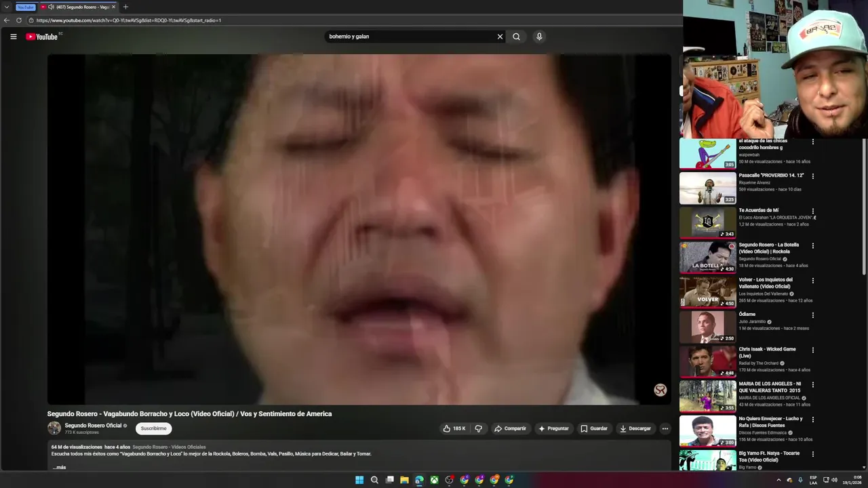Image resolution: width=868 pixels, height=488 pixels.
Task: Open the Xbox app from taskbar
Action: point(434,480)
